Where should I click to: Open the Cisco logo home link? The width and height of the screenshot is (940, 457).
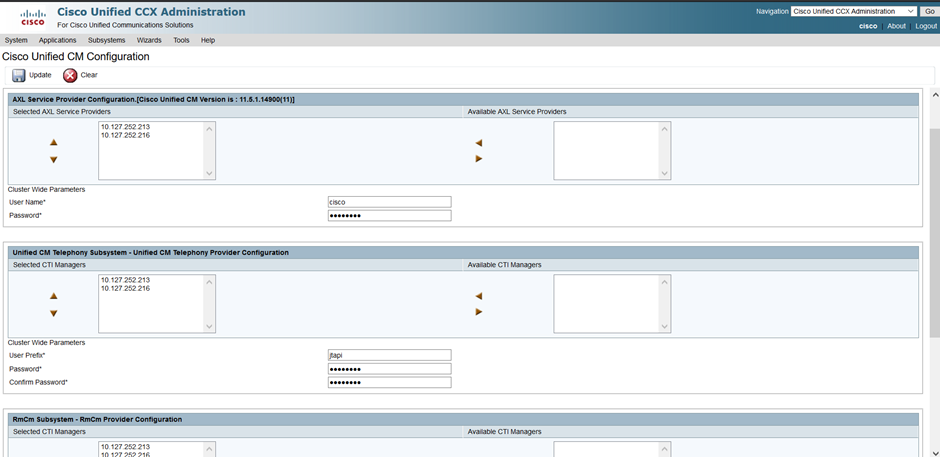click(32, 17)
